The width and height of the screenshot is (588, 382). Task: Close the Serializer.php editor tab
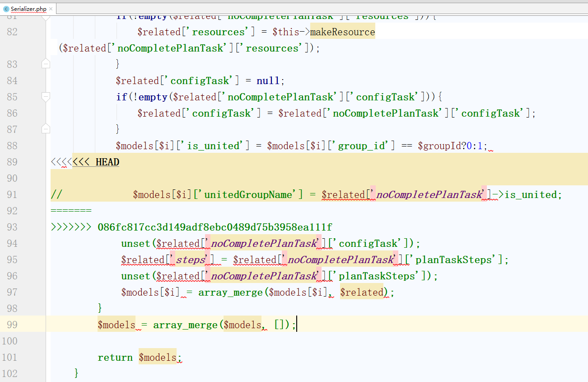pyautogui.click(x=51, y=9)
